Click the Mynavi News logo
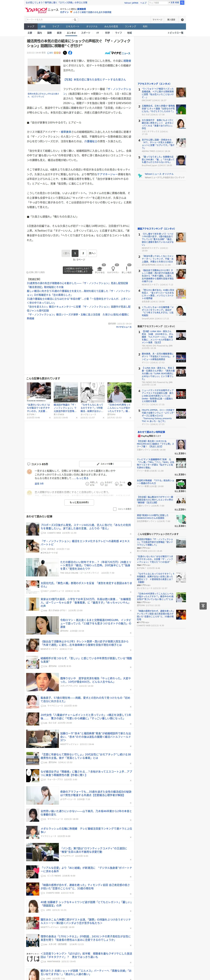Viewport: 210px width, 980px height. (x=118, y=53)
